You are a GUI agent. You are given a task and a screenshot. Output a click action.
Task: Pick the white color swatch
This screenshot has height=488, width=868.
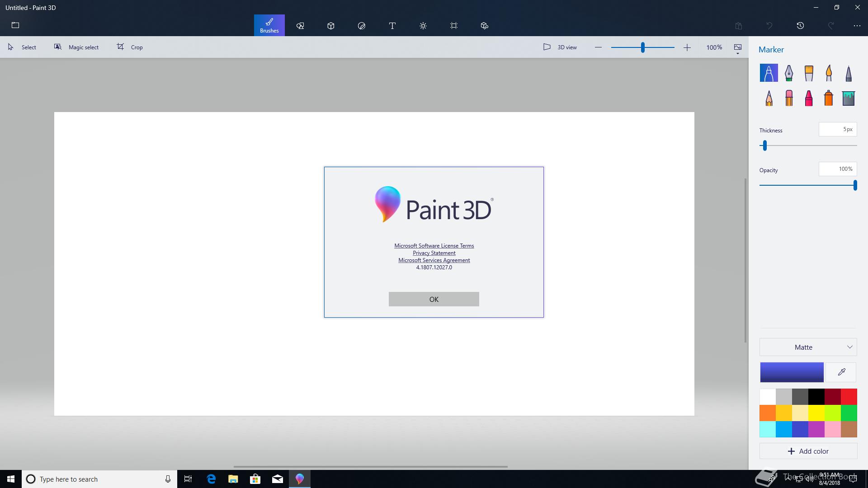point(768,397)
